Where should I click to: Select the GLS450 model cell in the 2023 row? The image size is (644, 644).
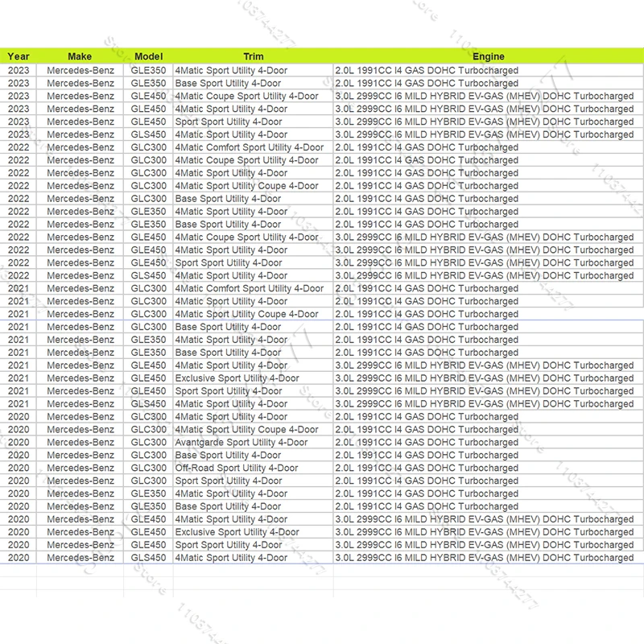point(148,134)
